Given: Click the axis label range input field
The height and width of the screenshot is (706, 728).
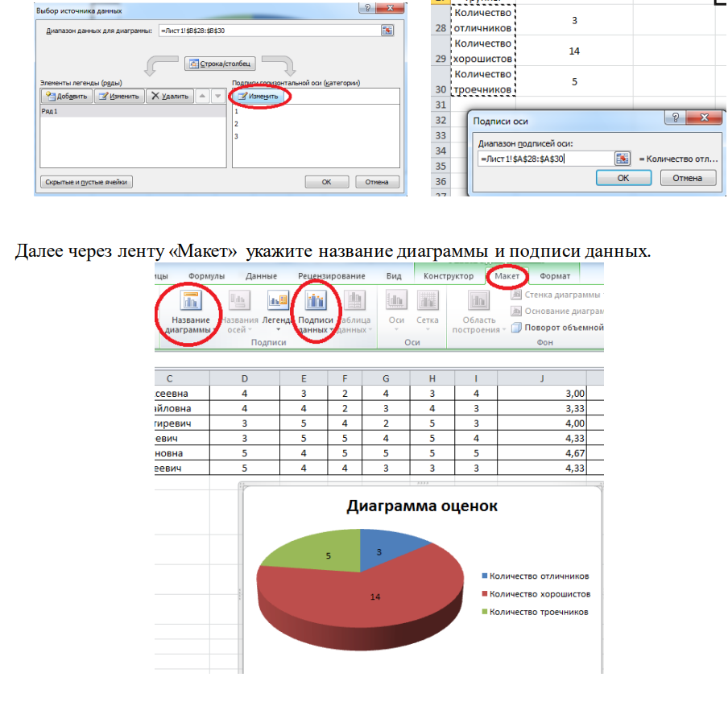Looking at the screenshot, I should click(543, 159).
